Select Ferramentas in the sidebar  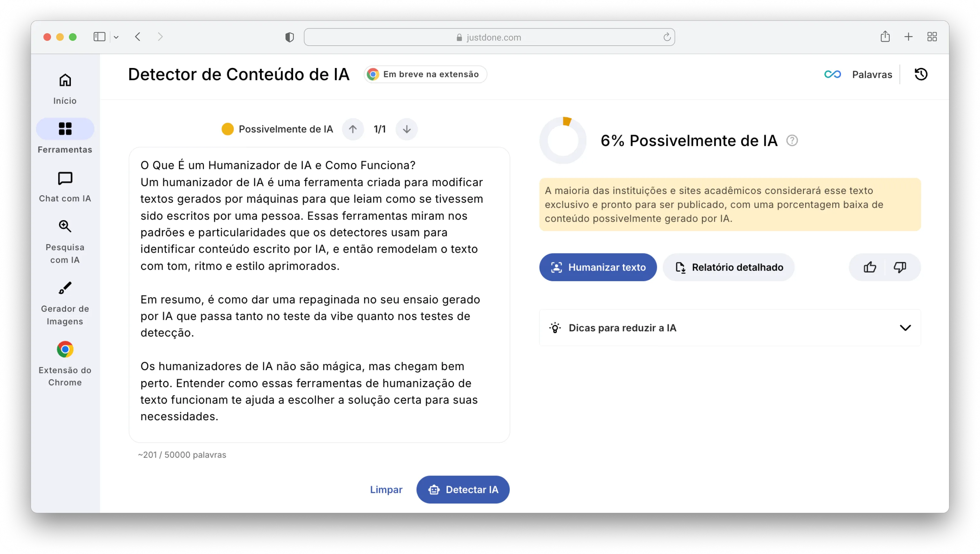(x=65, y=136)
